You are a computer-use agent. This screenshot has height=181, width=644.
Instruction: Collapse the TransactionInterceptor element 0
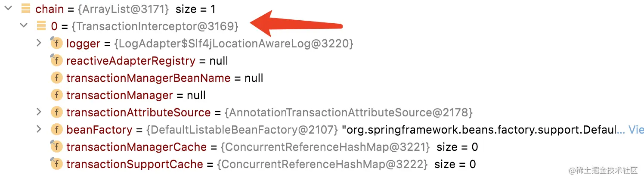click(x=23, y=26)
